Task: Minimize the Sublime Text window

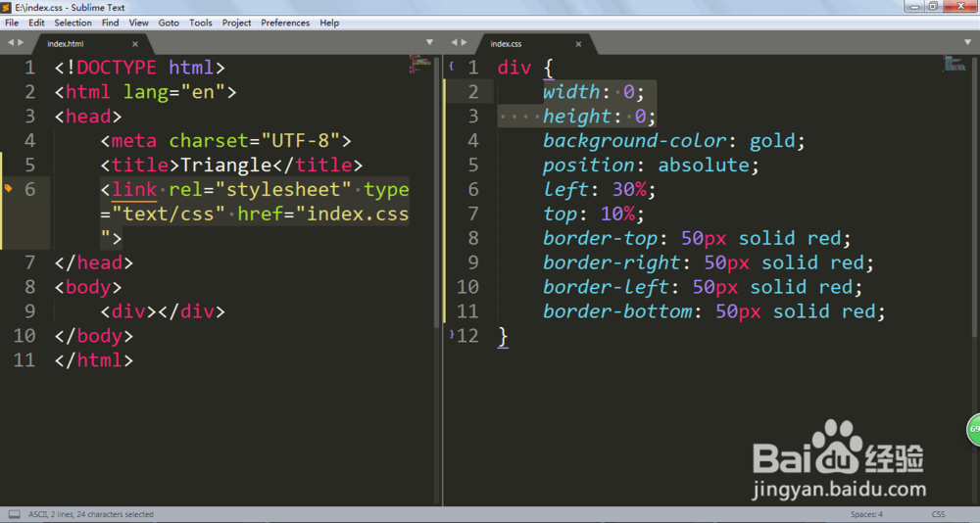Action: click(x=914, y=6)
